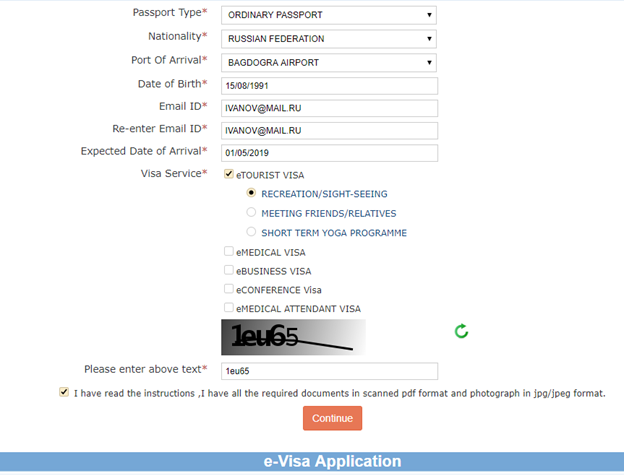Image resolution: width=624 pixels, height=476 pixels.
Task: Open the Passport Type dropdown
Action: [330, 15]
